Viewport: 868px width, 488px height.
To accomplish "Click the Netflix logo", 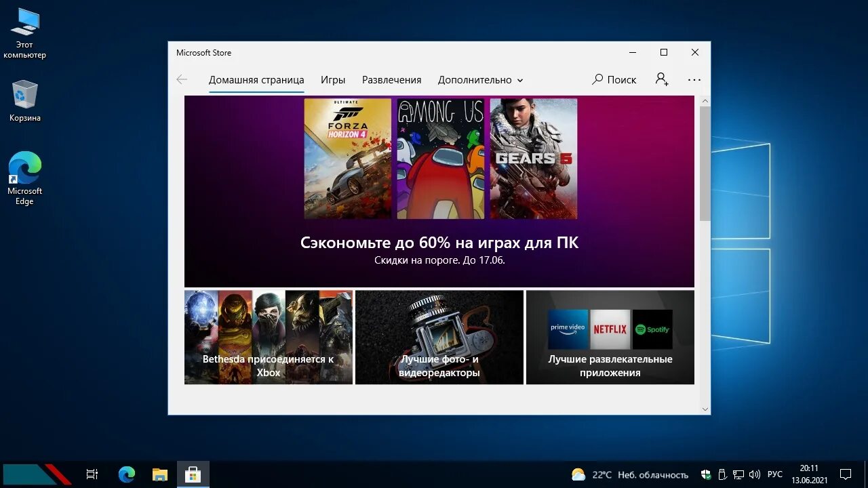I will point(610,329).
